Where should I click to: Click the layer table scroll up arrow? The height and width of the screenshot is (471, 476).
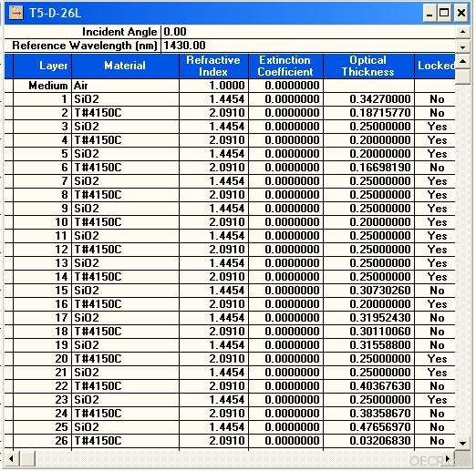(x=463, y=62)
